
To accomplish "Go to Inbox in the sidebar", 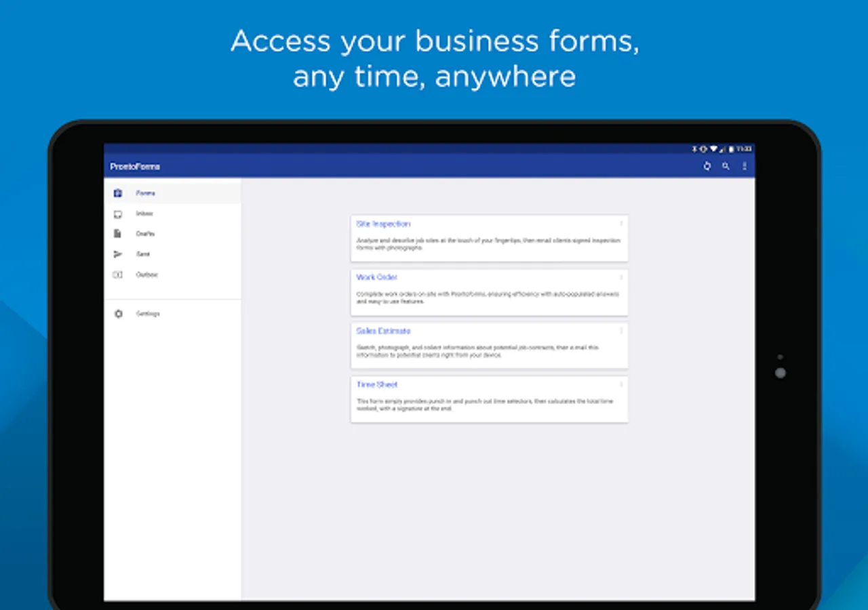I will click(144, 213).
